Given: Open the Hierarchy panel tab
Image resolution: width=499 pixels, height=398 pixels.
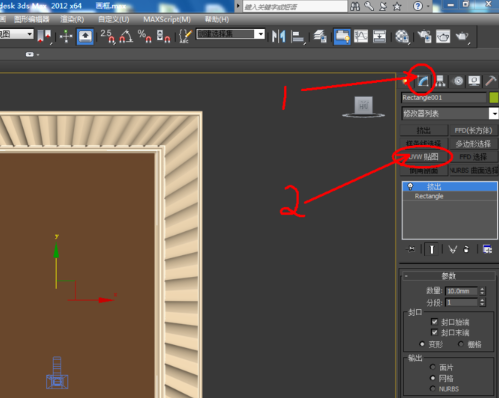Looking at the screenshot, I should pyautogui.click(x=440, y=81).
